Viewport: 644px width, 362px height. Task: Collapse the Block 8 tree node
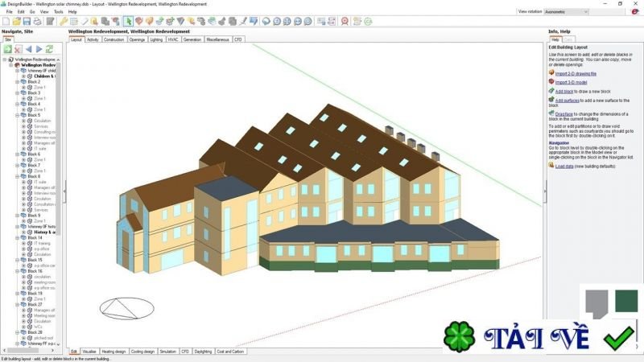click(x=17, y=176)
